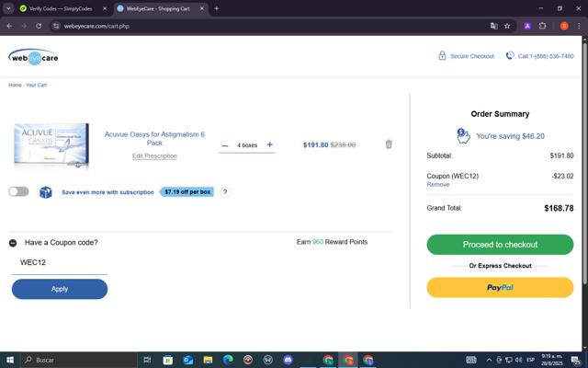Open Microsoft Edge from the taskbar
Viewport: 588px width, 368px height.
(228, 360)
